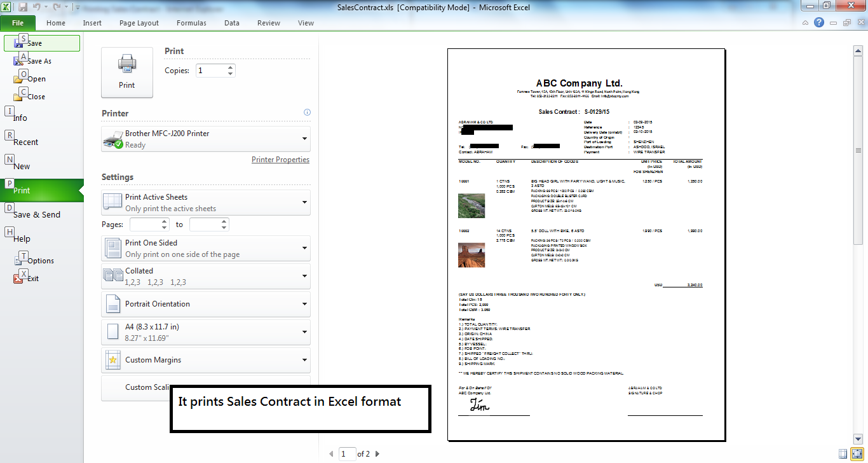This screenshot has width=868, height=463.
Task: Click the page preview thumbnail
Action: pos(587,245)
